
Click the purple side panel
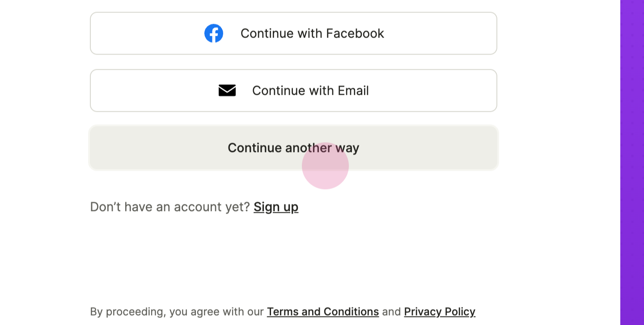click(632, 162)
